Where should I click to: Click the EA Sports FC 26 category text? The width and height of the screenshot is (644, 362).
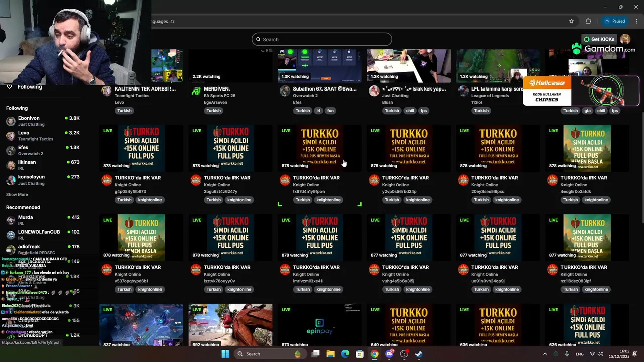pyautogui.click(x=219, y=96)
